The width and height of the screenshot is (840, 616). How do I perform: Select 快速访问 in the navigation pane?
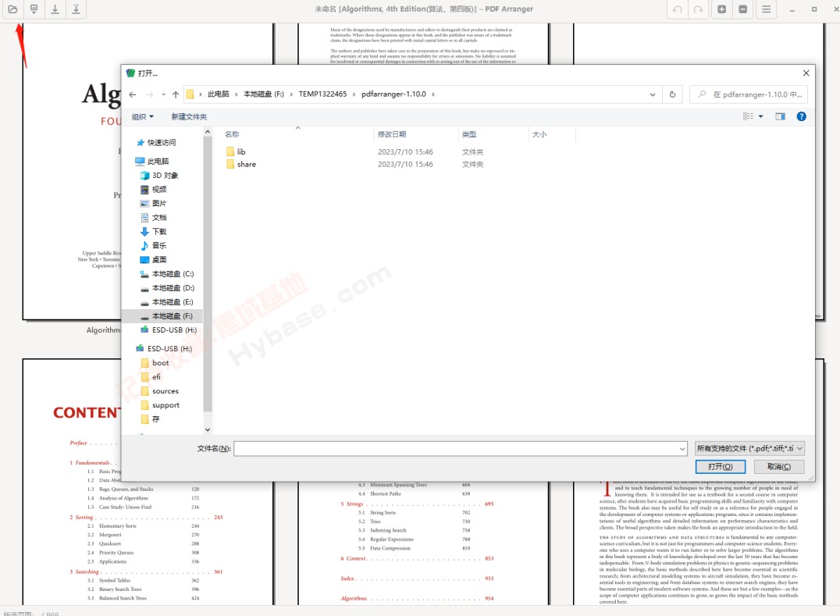[x=156, y=143]
